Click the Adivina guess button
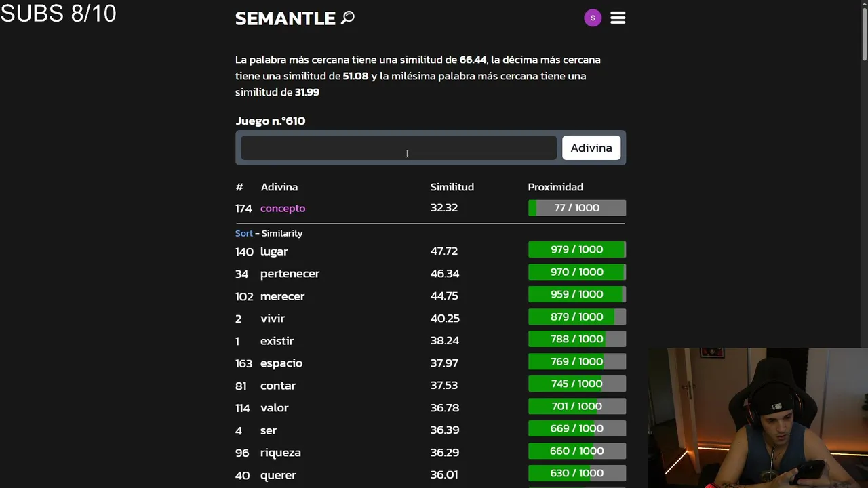The height and width of the screenshot is (488, 868). pos(591,148)
